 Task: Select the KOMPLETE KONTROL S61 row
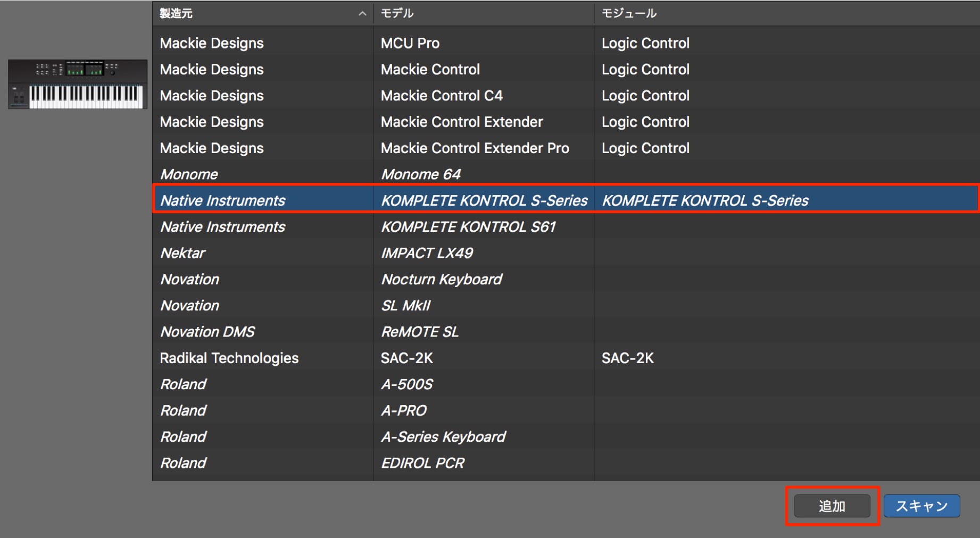(566, 226)
